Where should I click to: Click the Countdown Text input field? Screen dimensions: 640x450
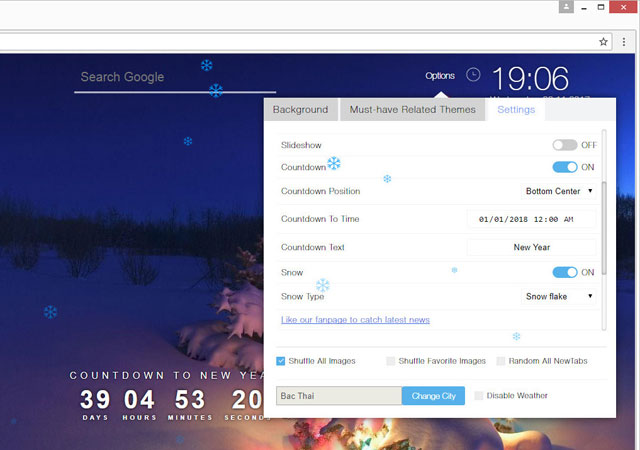pos(531,247)
